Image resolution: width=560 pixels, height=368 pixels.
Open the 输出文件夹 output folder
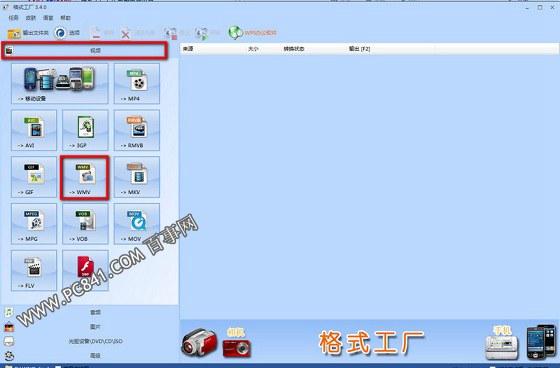point(28,33)
